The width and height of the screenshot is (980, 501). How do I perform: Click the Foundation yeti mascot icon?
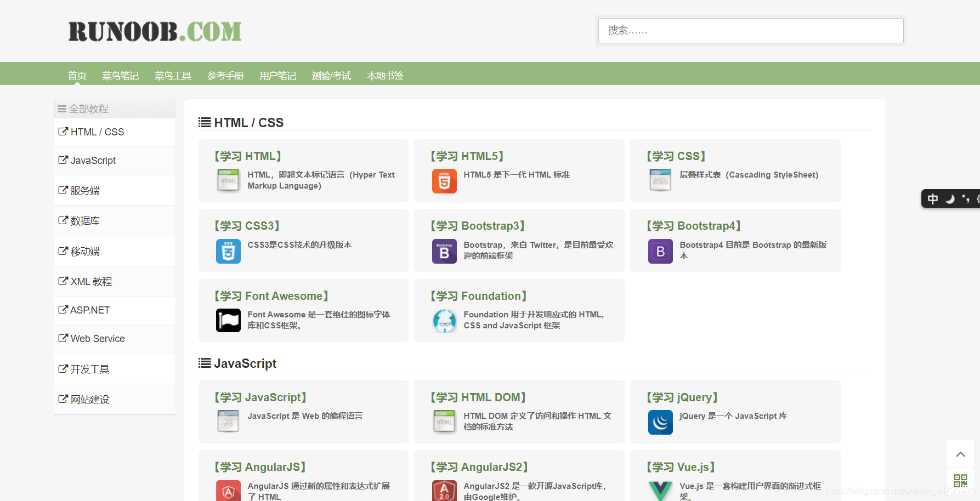pyautogui.click(x=444, y=321)
